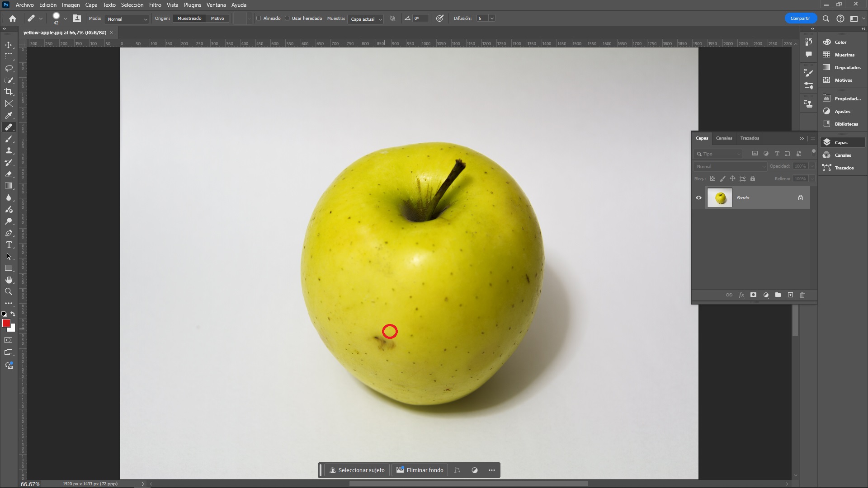Select the Lasso tool
Viewport: 868px width, 488px height.
(9, 68)
